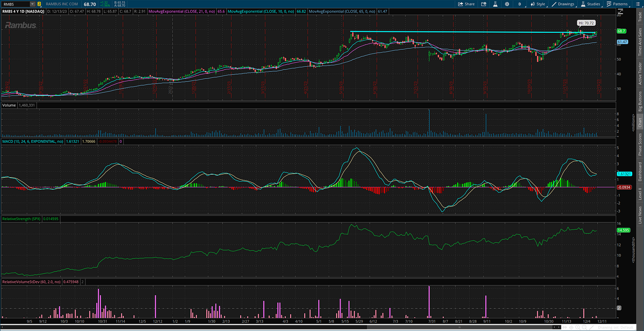Click the pan arrows icon in bottom bar

(564, 327)
